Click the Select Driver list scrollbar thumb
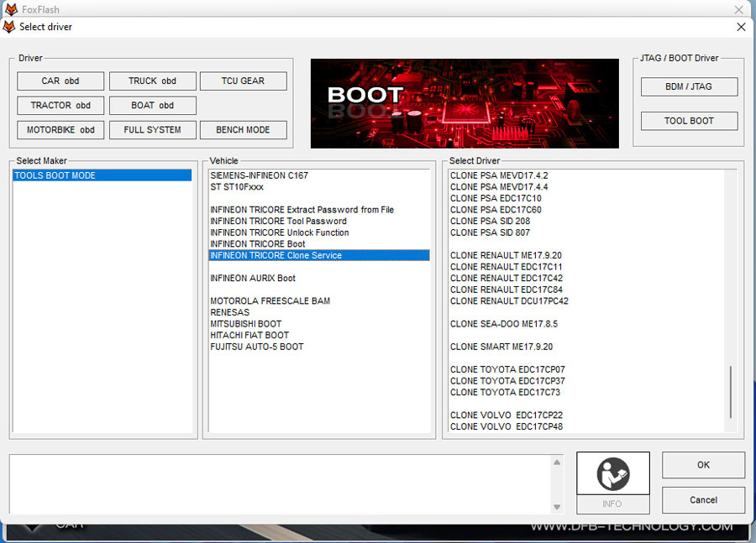This screenshot has height=543, width=756. click(730, 391)
